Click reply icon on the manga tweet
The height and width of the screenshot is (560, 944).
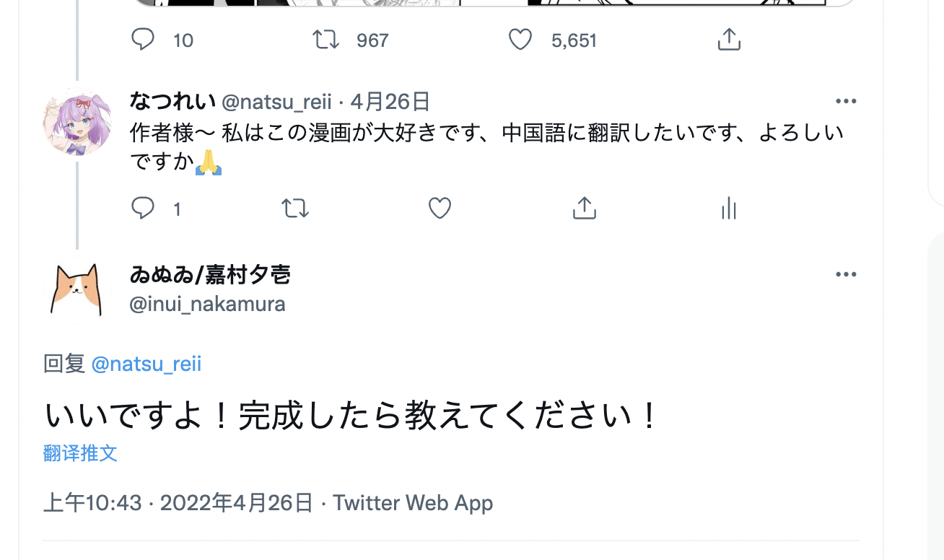click(143, 39)
